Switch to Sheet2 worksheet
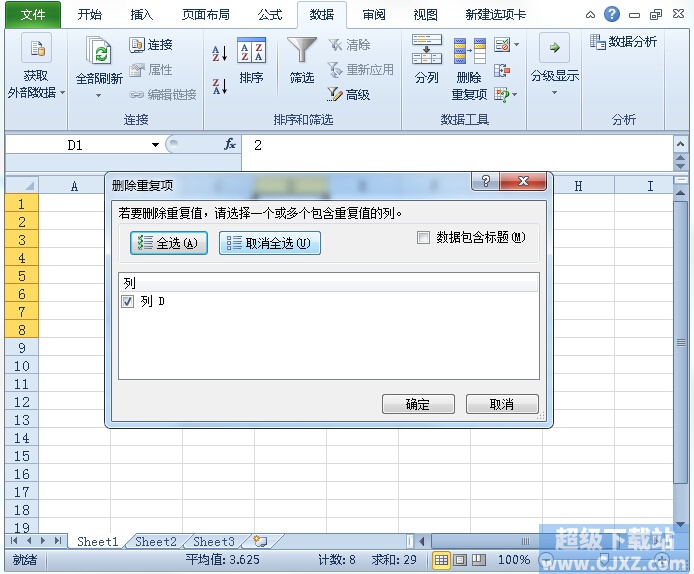Viewport: 694px width, 574px height. (155, 541)
